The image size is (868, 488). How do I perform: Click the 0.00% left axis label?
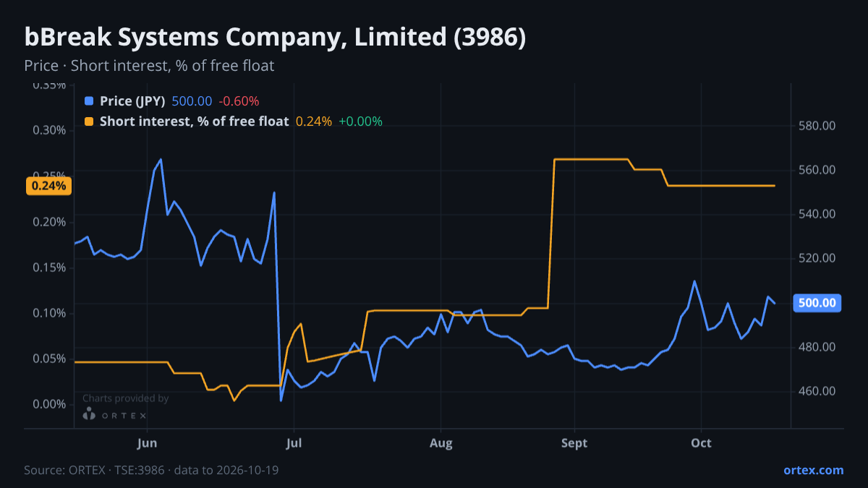pos(49,403)
